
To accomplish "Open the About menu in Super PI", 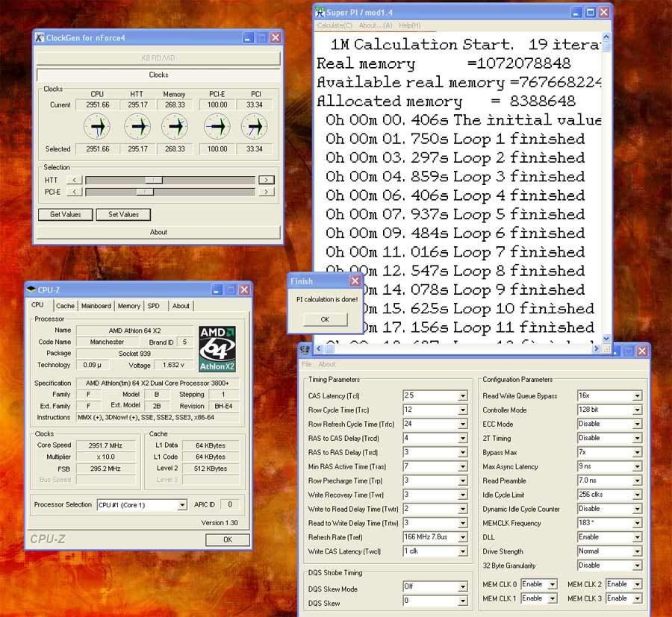I will [x=376, y=25].
